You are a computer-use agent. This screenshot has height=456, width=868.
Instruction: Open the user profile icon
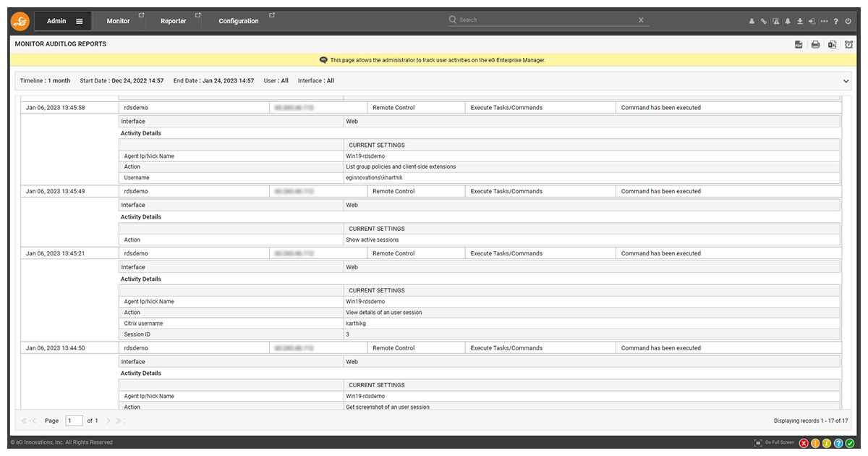[x=752, y=22]
